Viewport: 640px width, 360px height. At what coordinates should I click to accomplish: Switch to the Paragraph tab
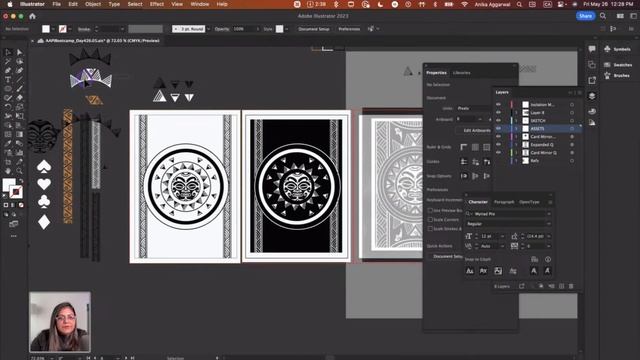(x=504, y=202)
